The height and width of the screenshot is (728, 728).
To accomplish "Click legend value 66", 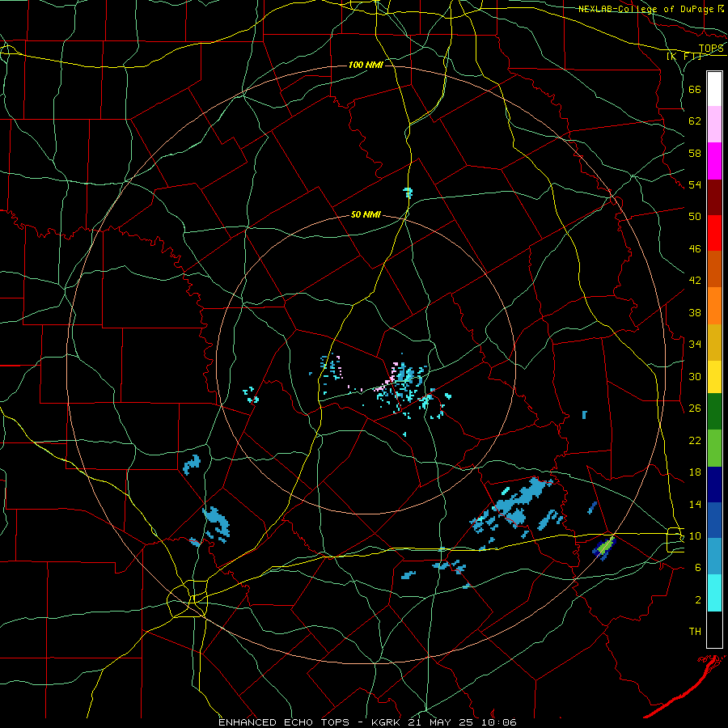I will (x=695, y=89).
